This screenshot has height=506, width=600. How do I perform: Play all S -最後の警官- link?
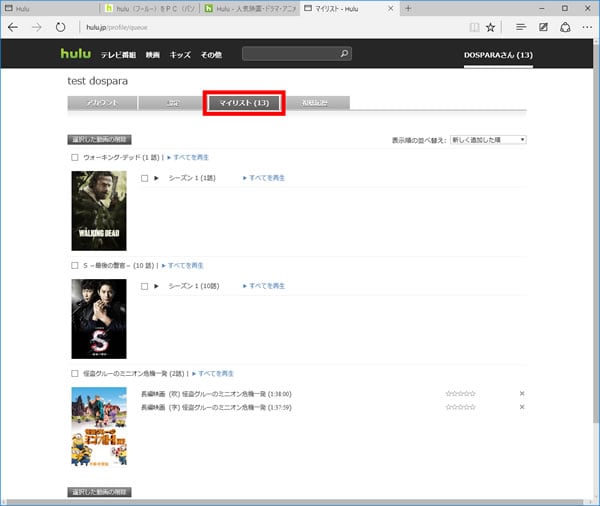tap(183, 265)
